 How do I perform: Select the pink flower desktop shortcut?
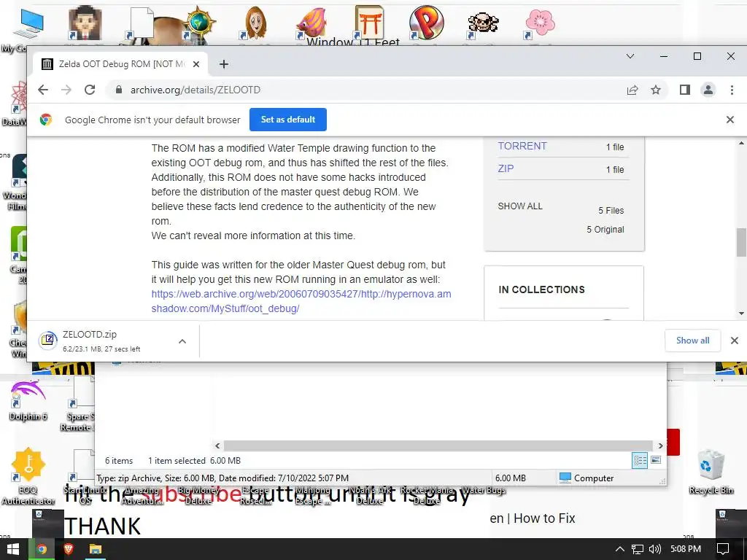point(540,24)
